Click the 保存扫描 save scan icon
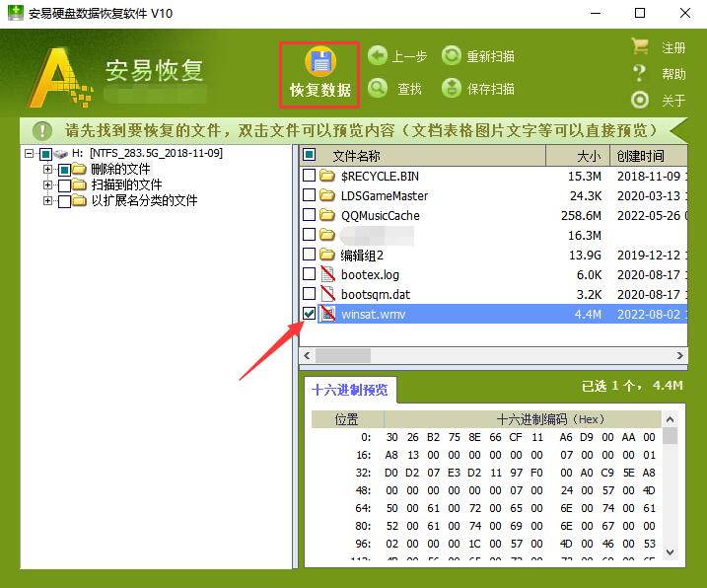This screenshot has width=707, height=588. coord(452,88)
